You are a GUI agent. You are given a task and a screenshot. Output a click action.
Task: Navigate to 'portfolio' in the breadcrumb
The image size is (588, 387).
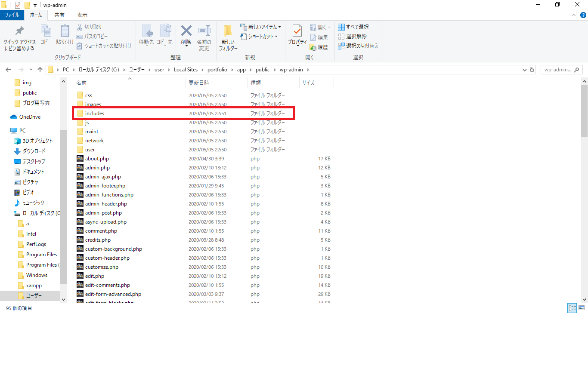(217, 70)
